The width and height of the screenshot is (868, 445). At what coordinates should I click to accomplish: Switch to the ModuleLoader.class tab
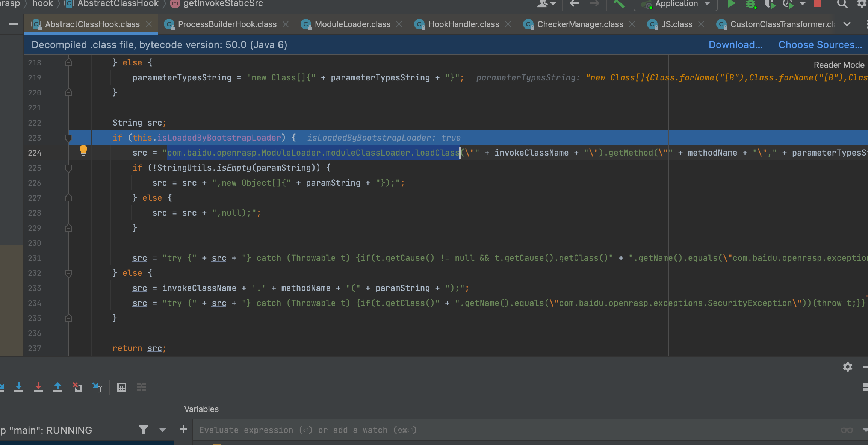pos(352,24)
